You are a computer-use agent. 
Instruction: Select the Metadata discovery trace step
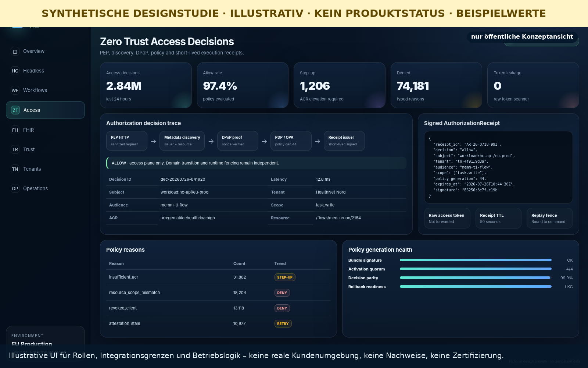[182, 141]
